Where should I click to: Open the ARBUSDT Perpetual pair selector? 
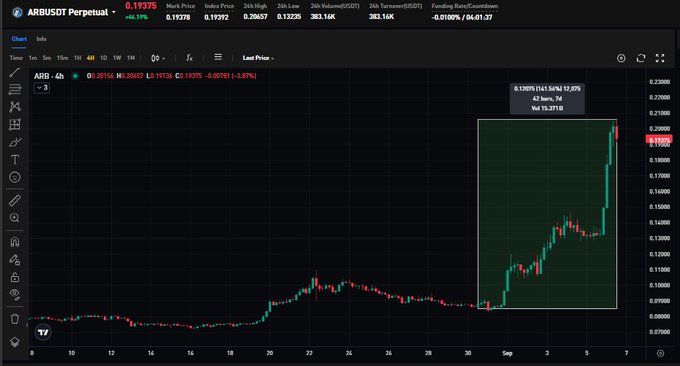click(72, 12)
